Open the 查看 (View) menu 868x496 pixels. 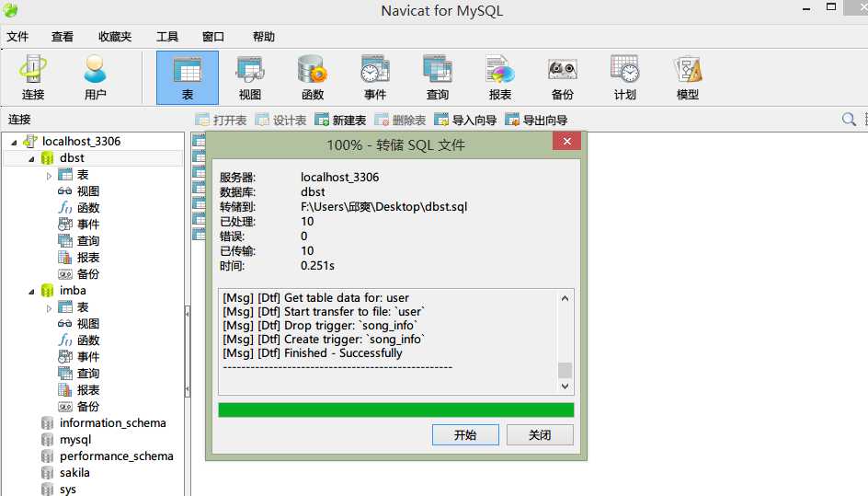click(x=63, y=37)
